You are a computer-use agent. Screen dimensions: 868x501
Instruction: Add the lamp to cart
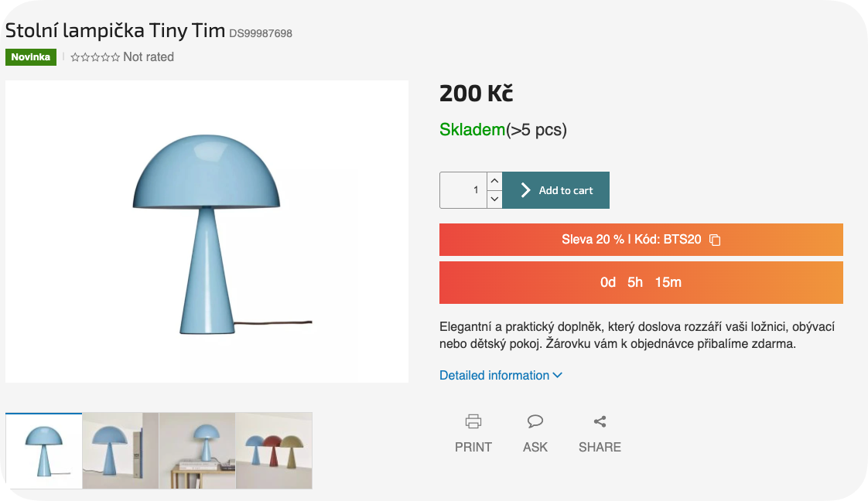[x=556, y=190]
